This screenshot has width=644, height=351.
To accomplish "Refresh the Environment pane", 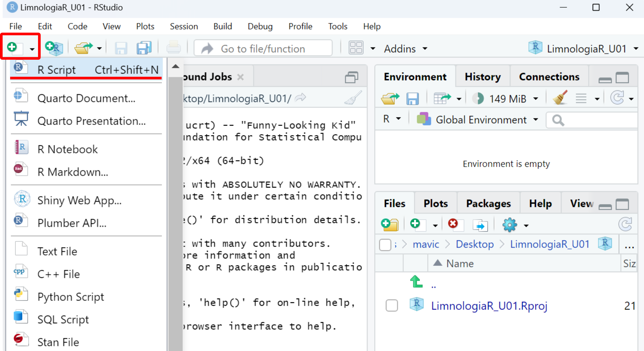I will [x=617, y=98].
